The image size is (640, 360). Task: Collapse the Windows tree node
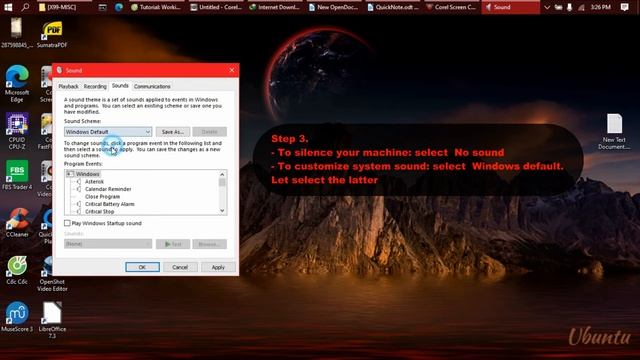70,174
